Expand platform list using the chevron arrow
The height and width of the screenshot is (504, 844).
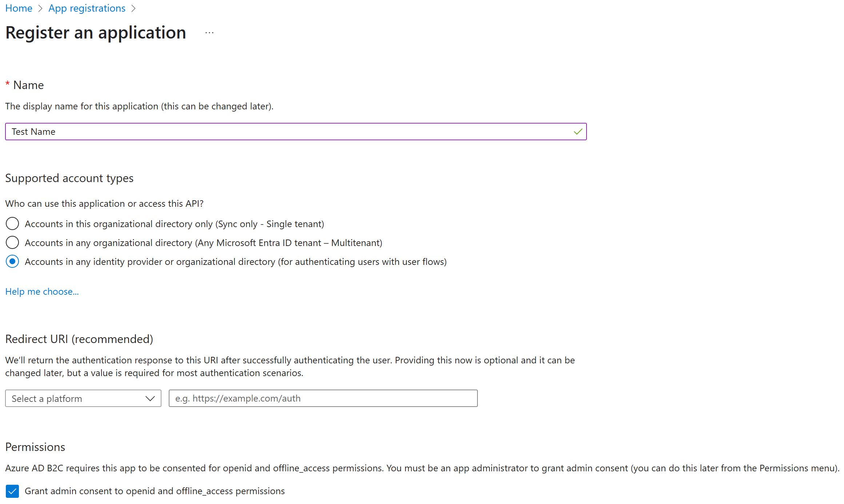[x=149, y=398]
